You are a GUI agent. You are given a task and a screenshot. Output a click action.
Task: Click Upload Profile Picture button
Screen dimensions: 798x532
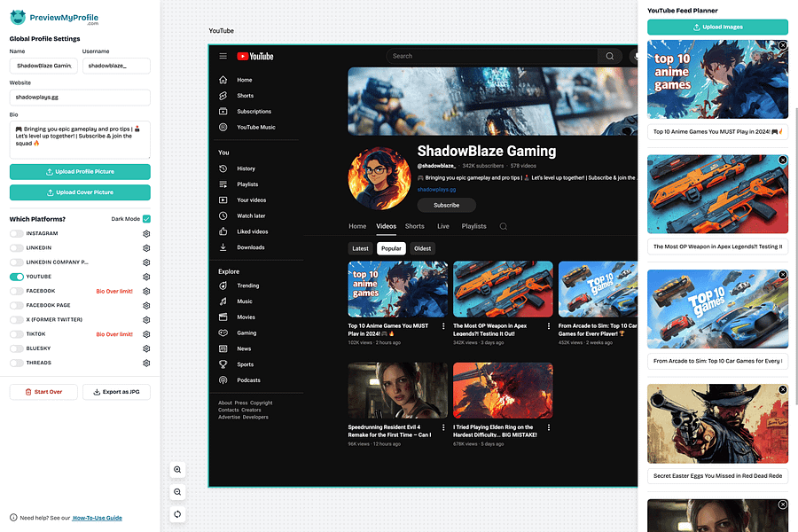coord(80,171)
